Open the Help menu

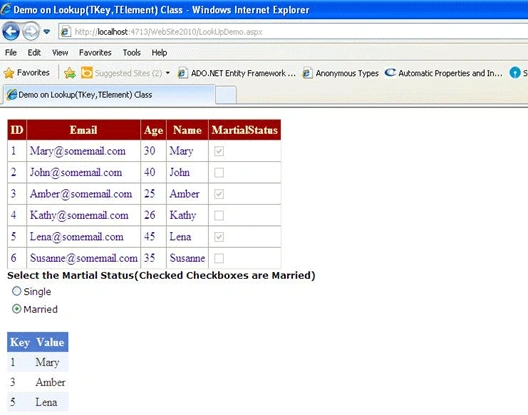(x=159, y=53)
